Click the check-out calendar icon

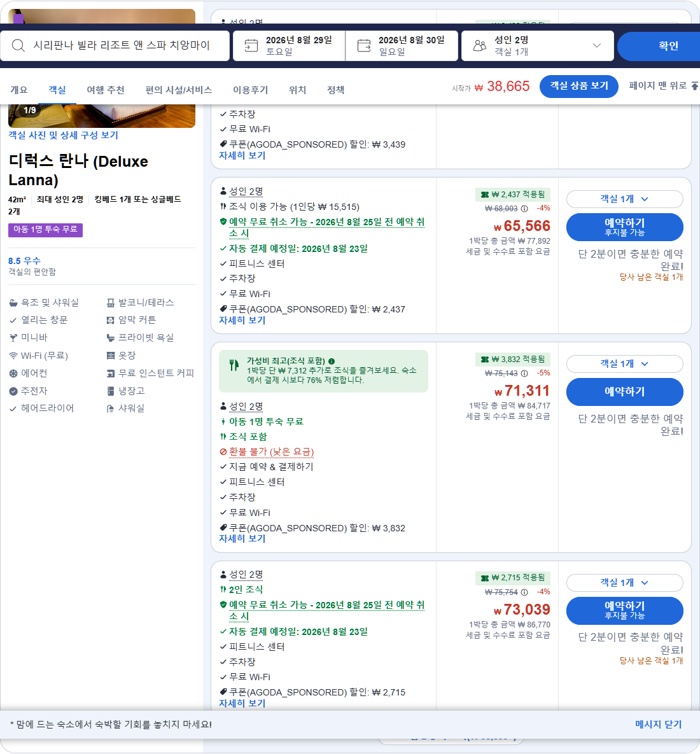364,46
